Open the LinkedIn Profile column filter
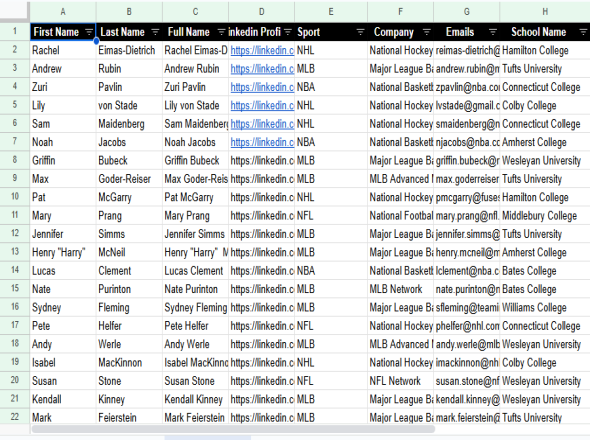 (x=288, y=32)
